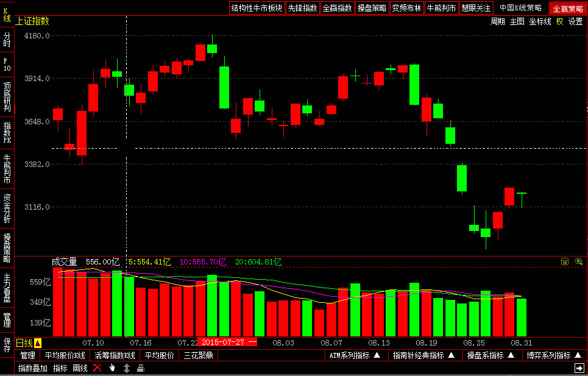Expand the 指南针经典指标 list
The height and width of the screenshot is (376, 588).
[423, 355]
